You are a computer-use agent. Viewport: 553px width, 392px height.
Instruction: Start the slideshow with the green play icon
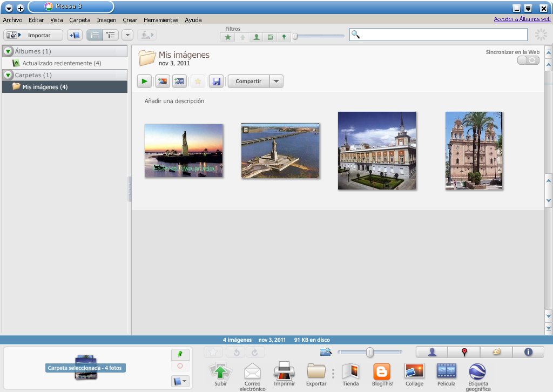point(144,81)
